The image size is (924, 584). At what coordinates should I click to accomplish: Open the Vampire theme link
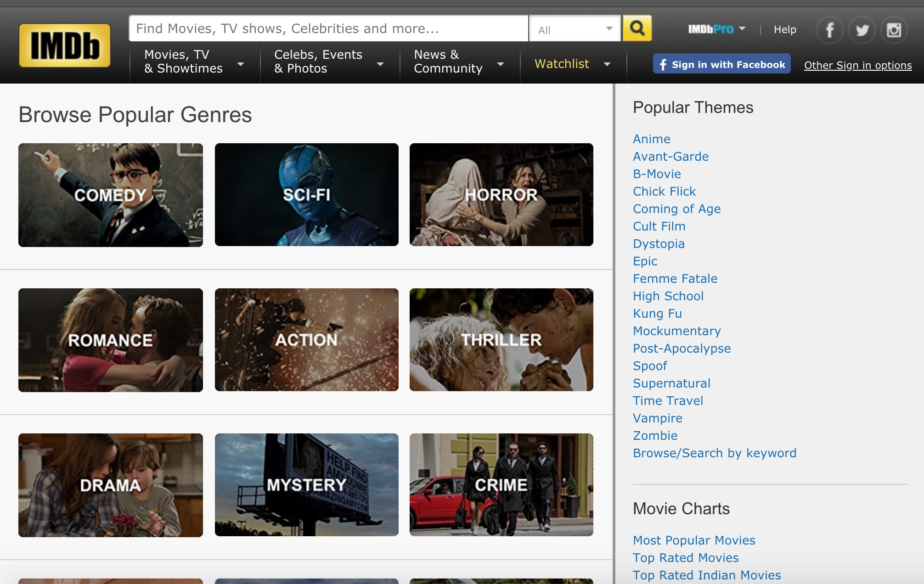point(658,418)
